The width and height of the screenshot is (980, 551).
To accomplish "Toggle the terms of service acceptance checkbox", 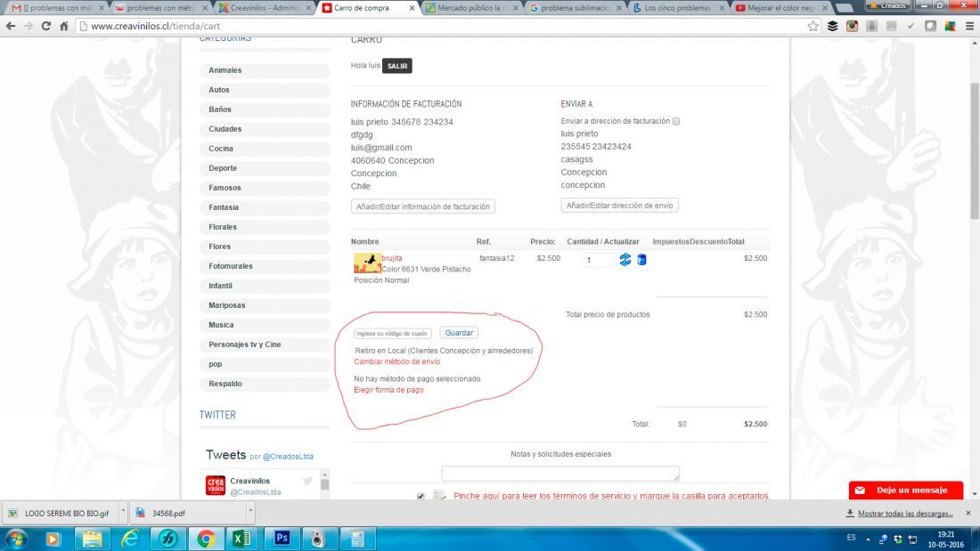I will coord(421,497).
